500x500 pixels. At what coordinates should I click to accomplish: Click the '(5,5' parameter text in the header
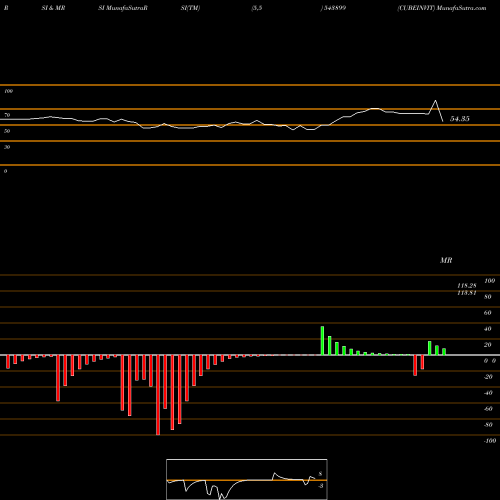pyautogui.click(x=257, y=8)
